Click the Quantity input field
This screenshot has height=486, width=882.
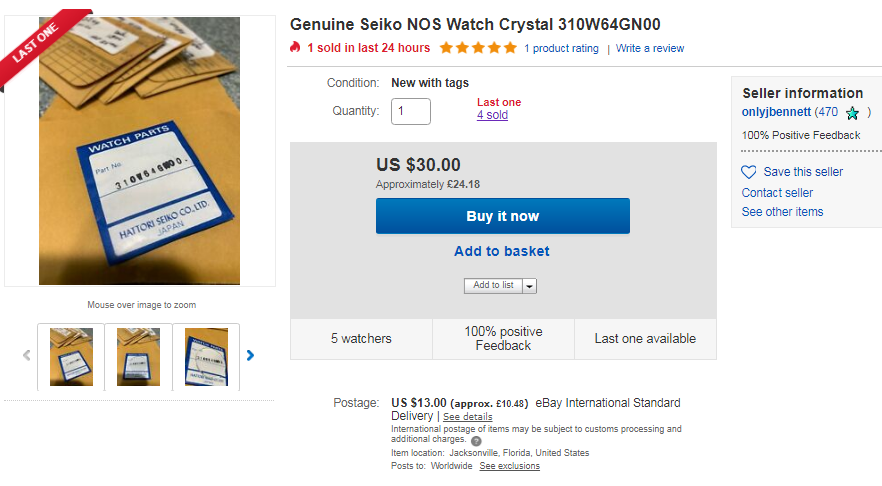[x=410, y=111]
